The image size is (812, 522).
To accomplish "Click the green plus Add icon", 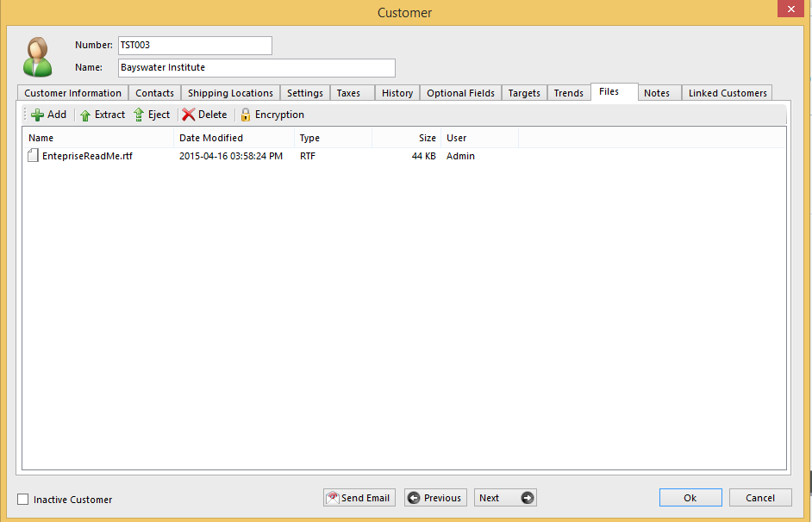I will pyautogui.click(x=38, y=115).
